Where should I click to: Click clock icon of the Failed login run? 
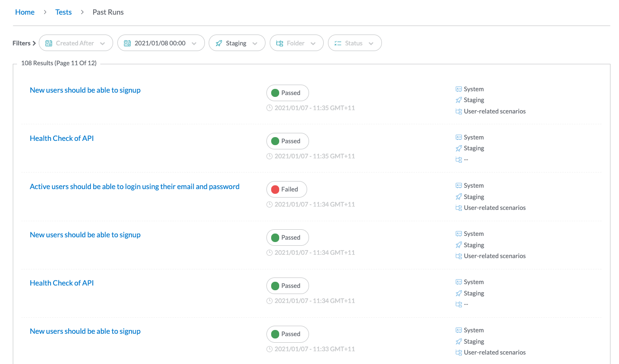(x=270, y=204)
